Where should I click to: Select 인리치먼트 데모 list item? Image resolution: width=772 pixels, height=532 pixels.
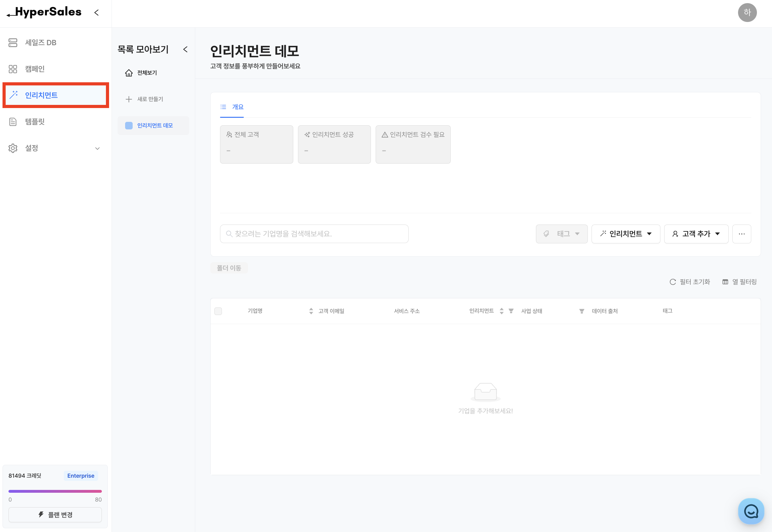coord(153,126)
